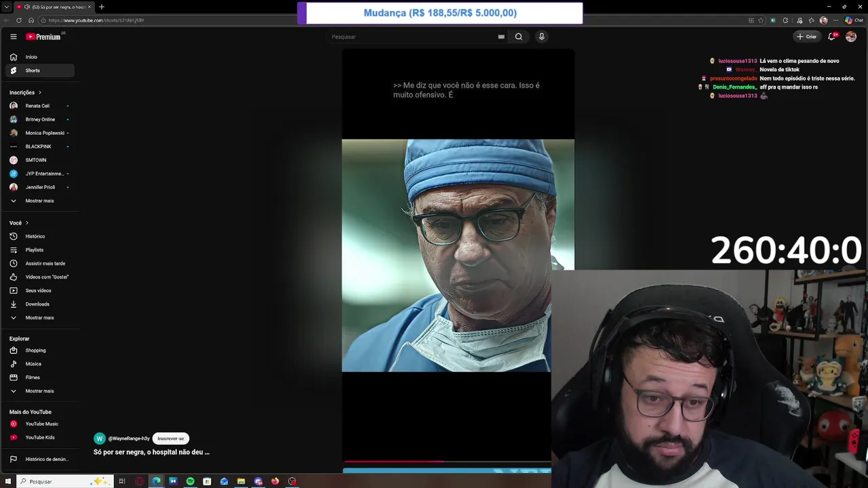Open the on-screen keyboard icon in search

coord(501,37)
